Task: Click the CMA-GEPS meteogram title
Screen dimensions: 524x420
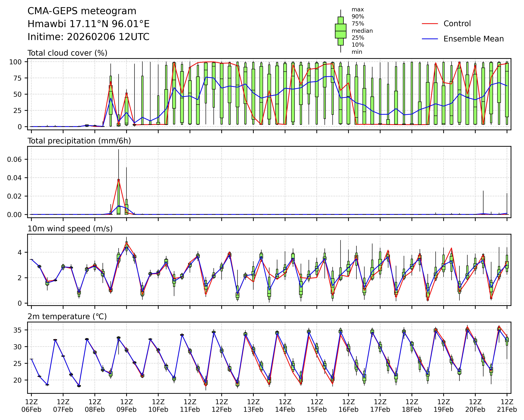Action: (82, 11)
